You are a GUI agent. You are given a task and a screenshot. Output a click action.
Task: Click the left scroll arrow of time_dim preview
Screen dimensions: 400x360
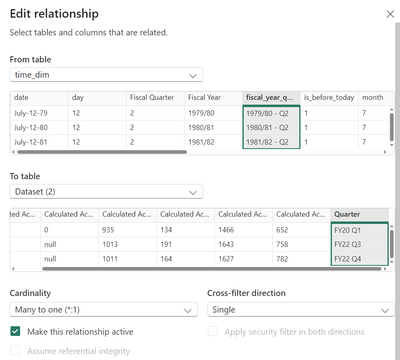pos(13,152)
